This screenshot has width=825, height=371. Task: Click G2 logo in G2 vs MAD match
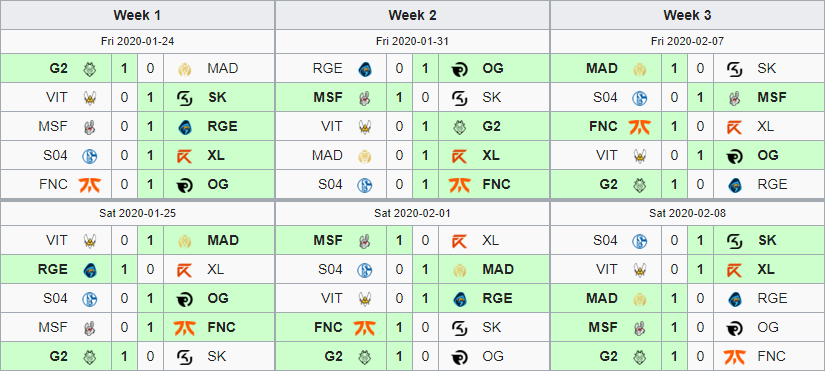[x=89, y=68]
